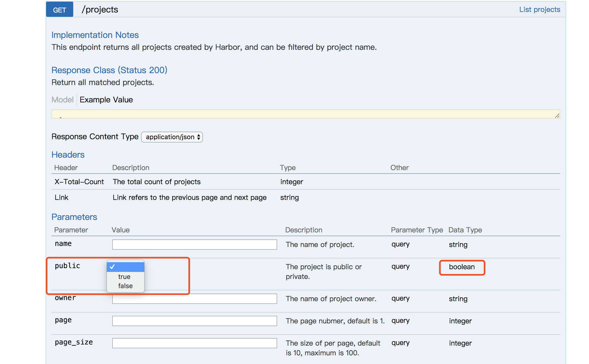589x364 pixels.
Task: Choose true in public dropdown
Action: (x=124, y=277)
